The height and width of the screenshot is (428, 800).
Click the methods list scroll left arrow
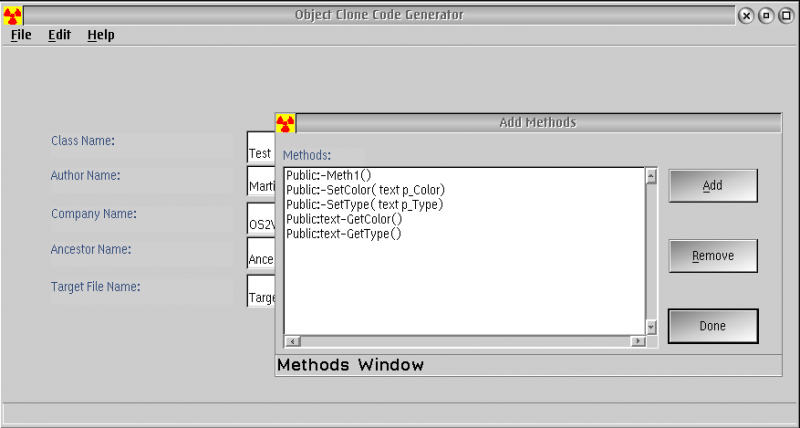pos(292,341)
